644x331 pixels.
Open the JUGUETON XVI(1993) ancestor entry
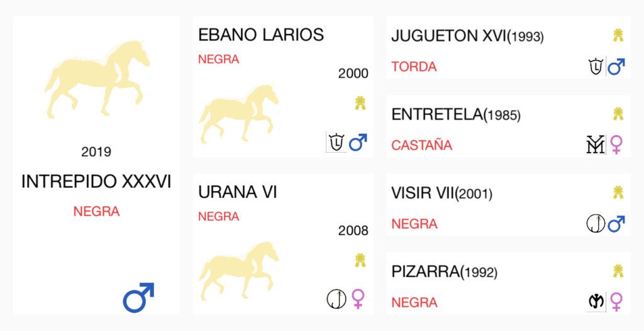pyautogui.click(x=467, y=36)
